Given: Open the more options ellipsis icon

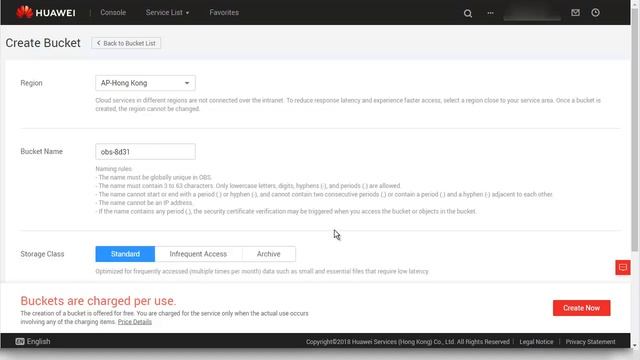Looking at the screenshot, I should click(490, 13).
